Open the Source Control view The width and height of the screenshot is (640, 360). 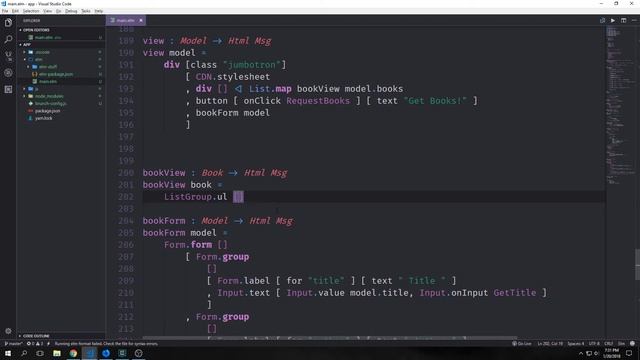(8, 56)
